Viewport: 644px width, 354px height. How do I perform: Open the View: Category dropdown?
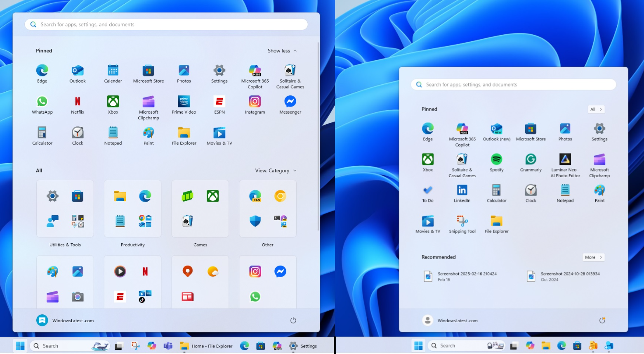275,170
